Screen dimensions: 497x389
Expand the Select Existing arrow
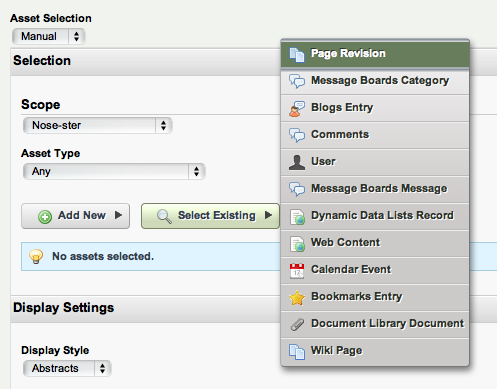click(268, 215)
